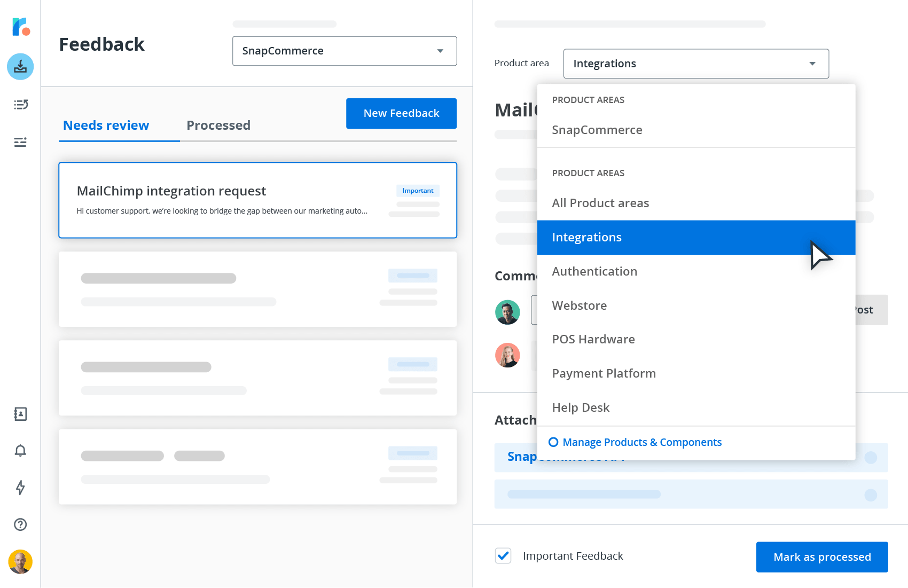Choose the Payment Platform option
This screenshot has width=908, height=588.
[x=696, y=373]
